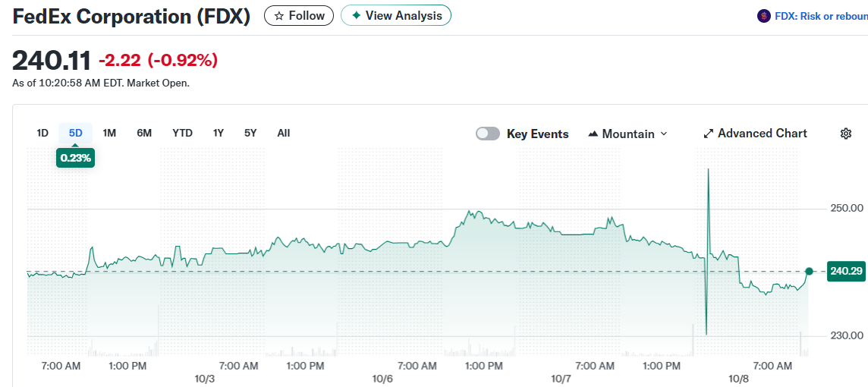Viewport: 868px width, 387px height.
Task: Select the 1D time range tab
Action: click(x=42, y=133)
